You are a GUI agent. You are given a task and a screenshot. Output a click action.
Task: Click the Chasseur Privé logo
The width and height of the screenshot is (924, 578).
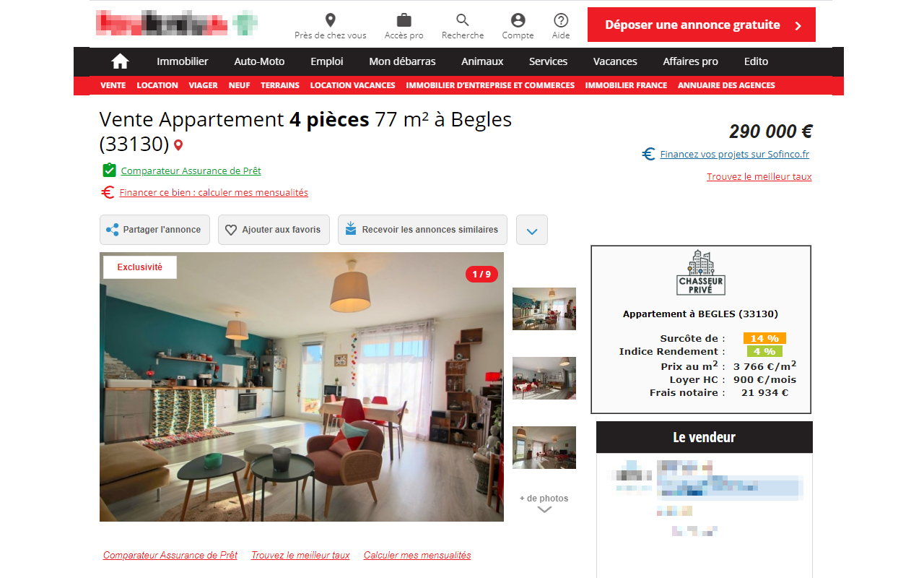700,272
